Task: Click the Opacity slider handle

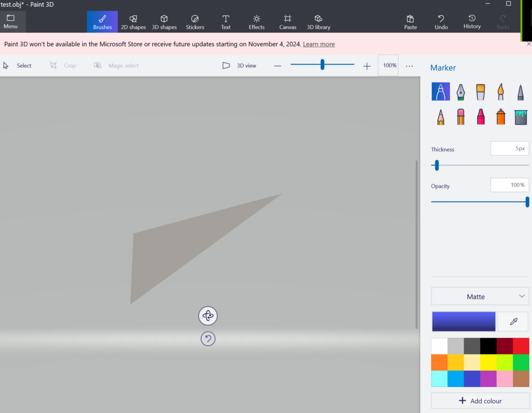Action: [x=527, y=202]
